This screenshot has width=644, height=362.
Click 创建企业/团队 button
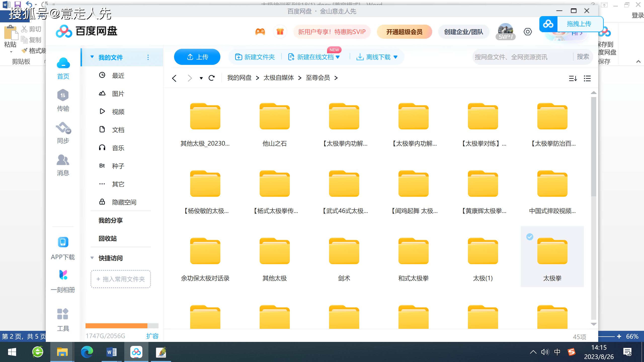click(x=464, y=32)
